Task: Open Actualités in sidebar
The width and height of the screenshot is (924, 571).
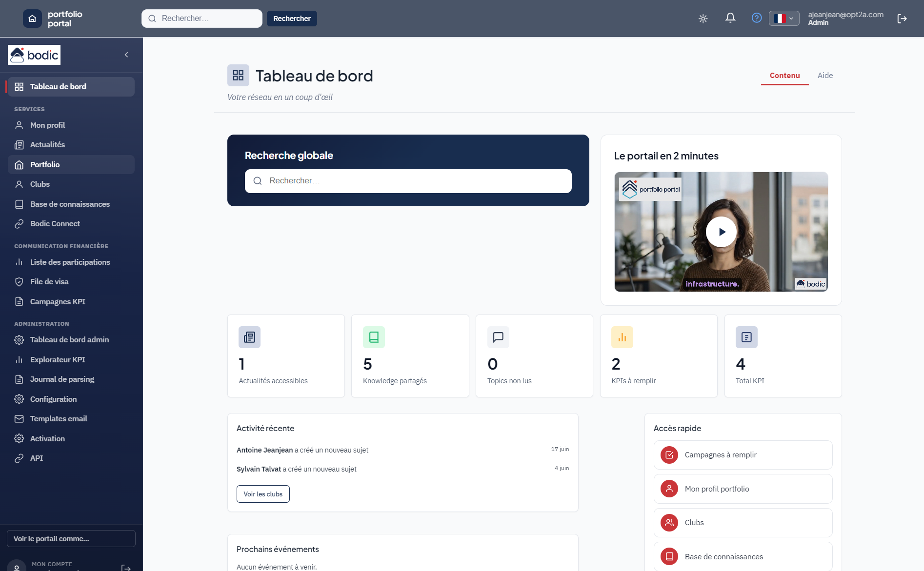Action: pos(71,145)
